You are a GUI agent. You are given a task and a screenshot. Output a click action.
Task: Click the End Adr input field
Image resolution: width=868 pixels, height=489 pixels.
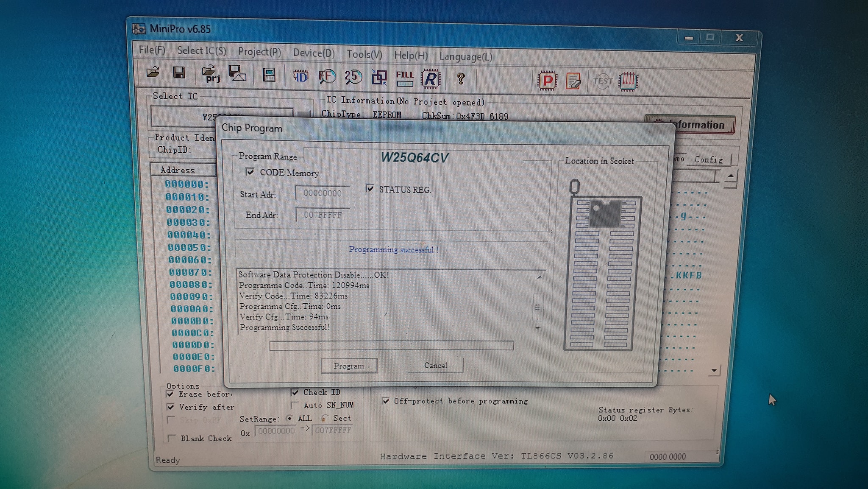(323, 215)
